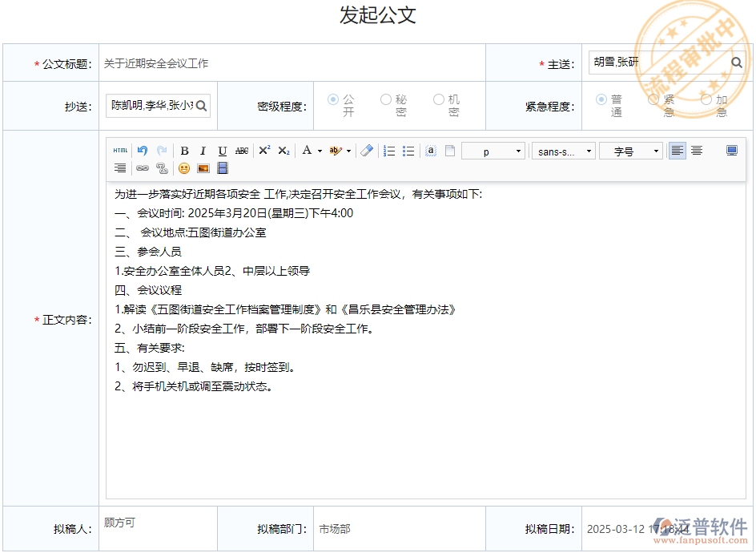Toggle HTML source view in the editor

point(121,151)
